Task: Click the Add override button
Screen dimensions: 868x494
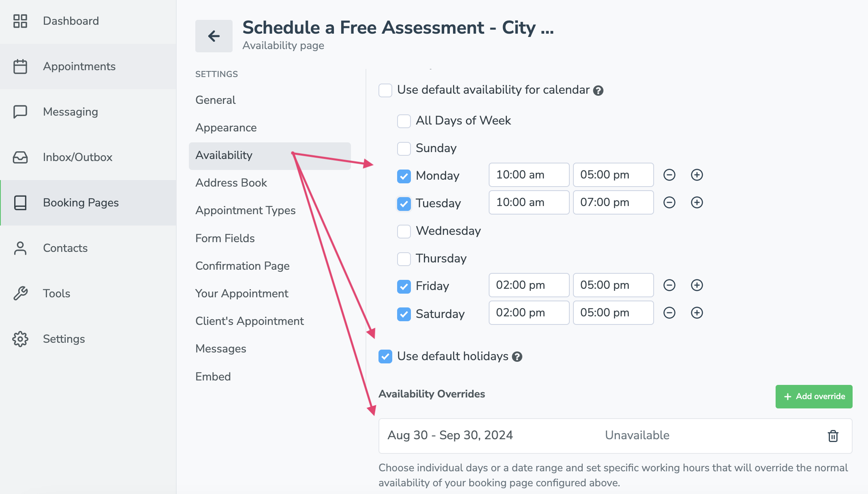Action: [814, 396]
